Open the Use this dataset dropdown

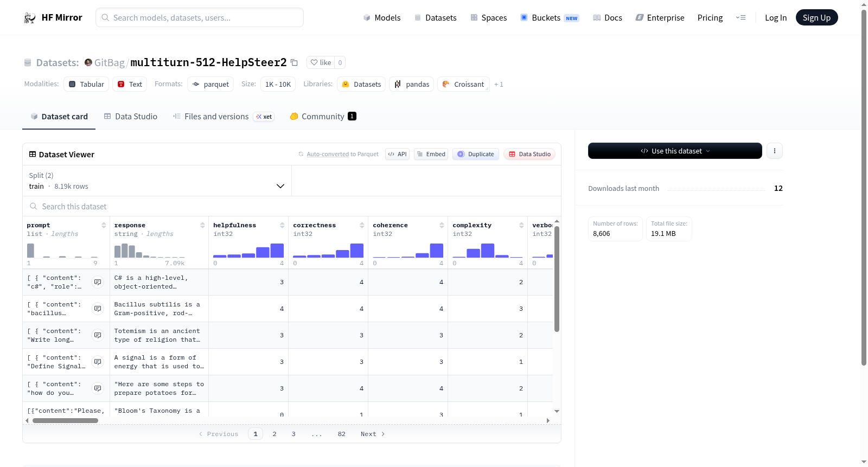point(675,151)
